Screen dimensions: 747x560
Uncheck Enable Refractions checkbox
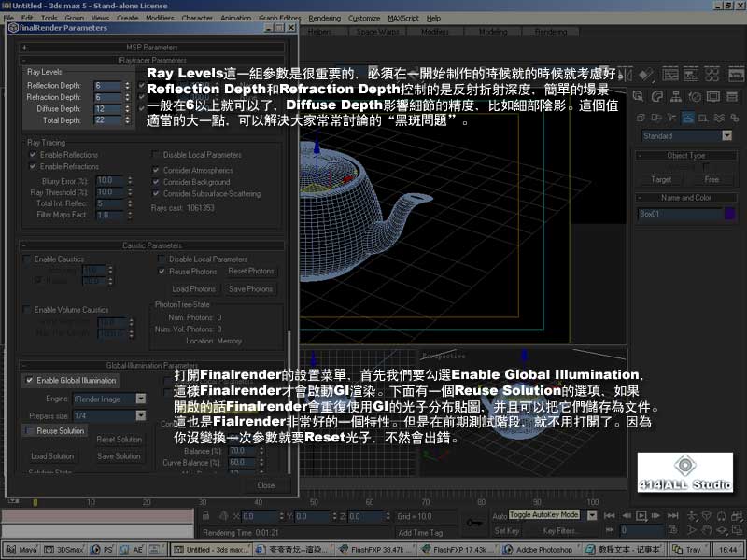pos(33,167)
